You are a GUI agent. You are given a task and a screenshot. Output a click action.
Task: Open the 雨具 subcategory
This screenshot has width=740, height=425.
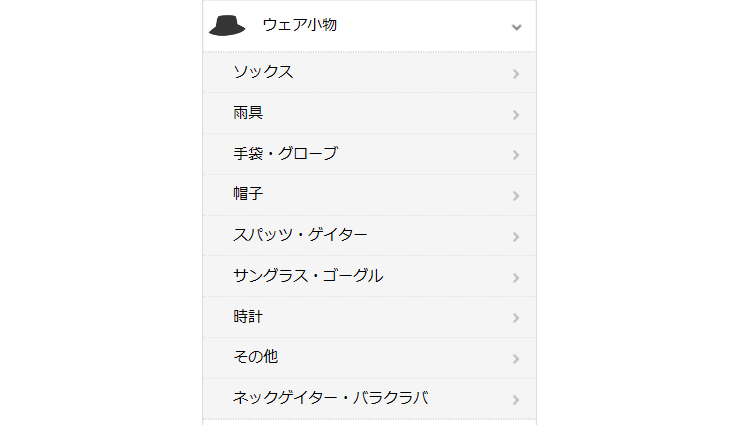click(x=248, y=113)
